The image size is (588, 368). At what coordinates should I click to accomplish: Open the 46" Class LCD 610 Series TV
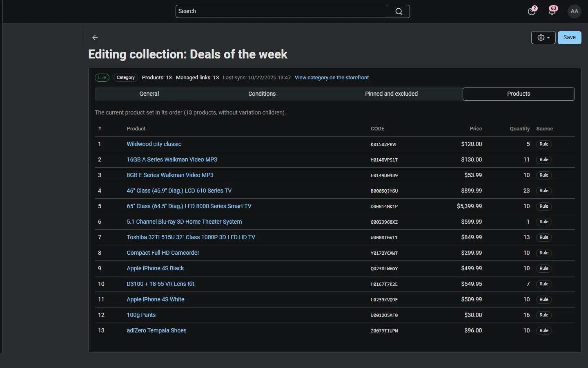click(x=179, y=191)
